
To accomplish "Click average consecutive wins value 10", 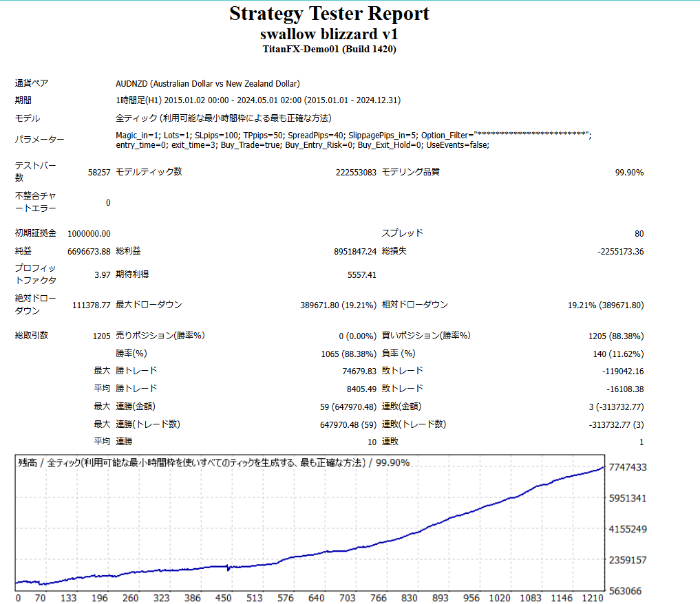I will point(372,442).
